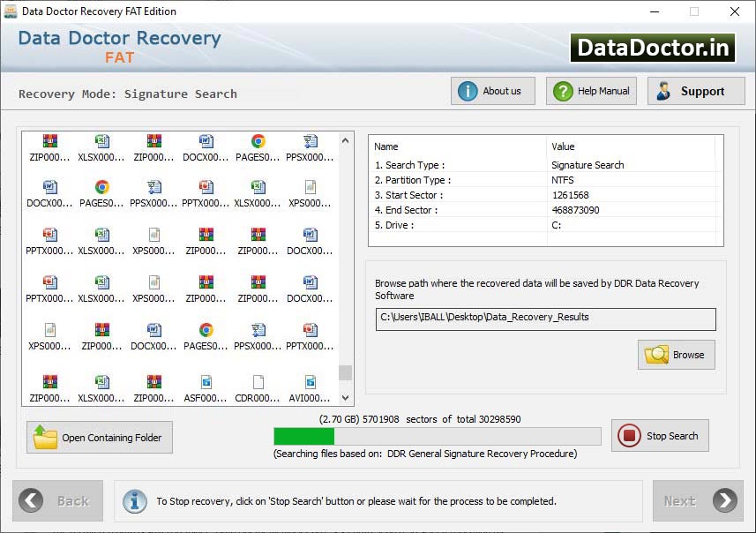
Task: Open the About us dialog
Action: tap(492, 90)
